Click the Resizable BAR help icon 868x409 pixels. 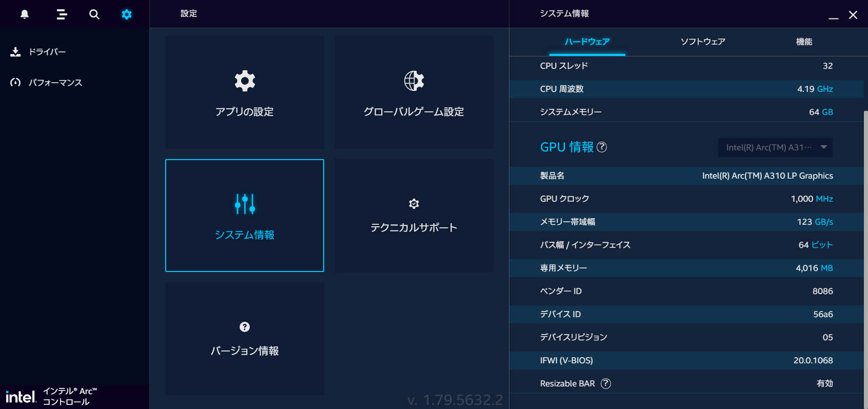[606, 383]
